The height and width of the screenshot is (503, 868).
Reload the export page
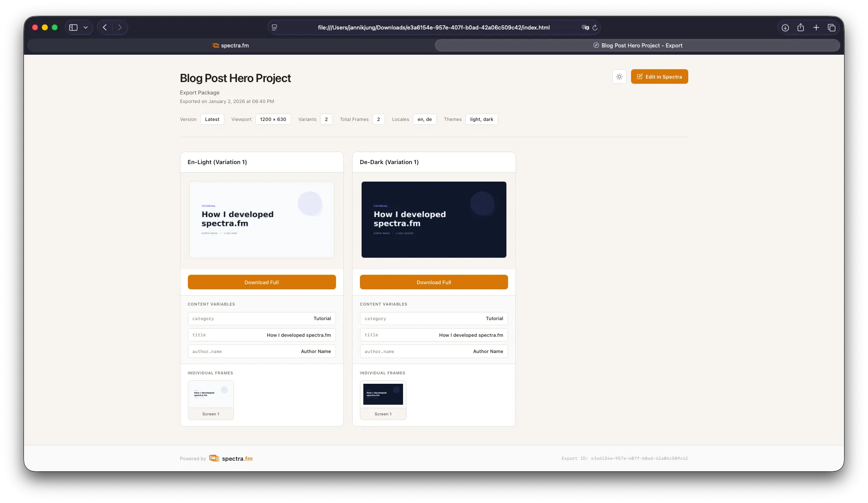[x=595, y=27]
